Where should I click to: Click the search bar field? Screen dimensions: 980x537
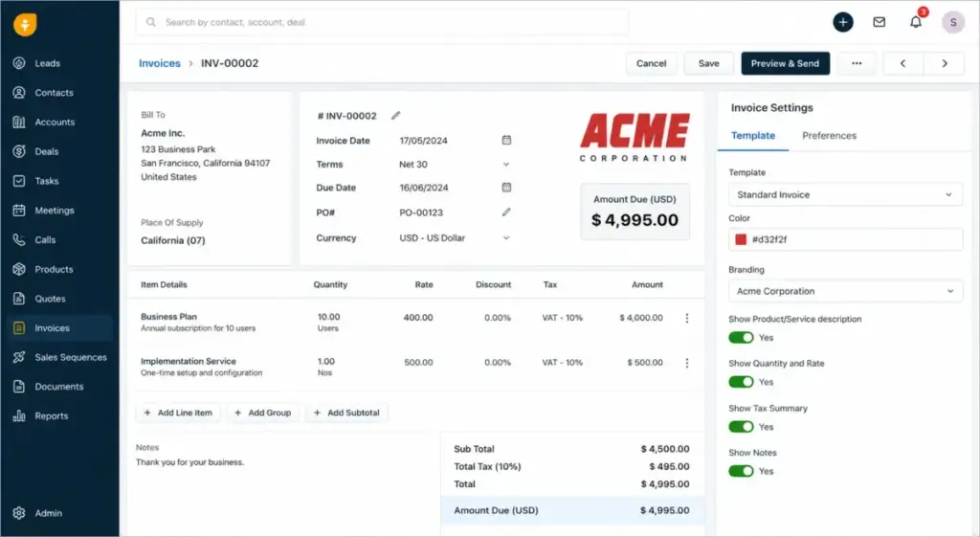click(x=382, y=23)
